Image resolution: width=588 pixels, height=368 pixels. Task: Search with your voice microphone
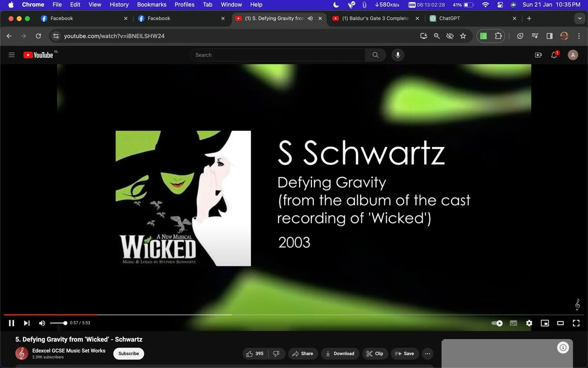coord(398,55)
